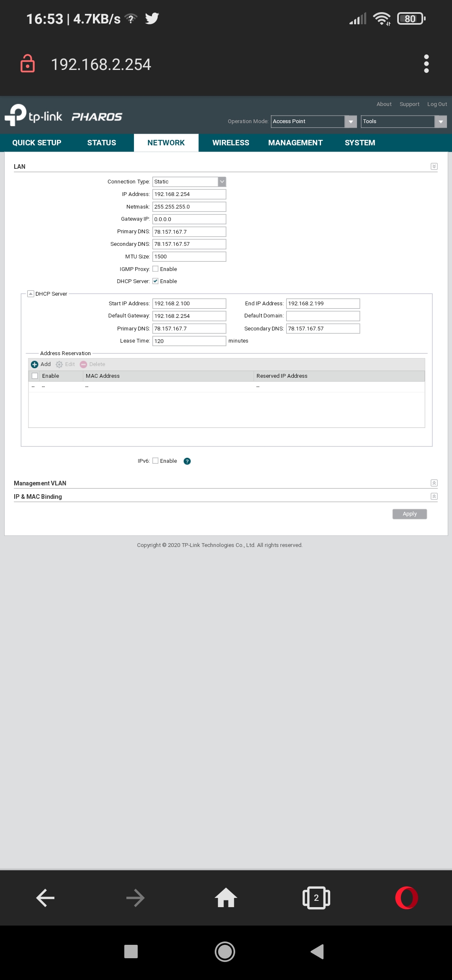Open the Operation Mode dropdown
Screen dimensions: 452x980
coord(313,121)
